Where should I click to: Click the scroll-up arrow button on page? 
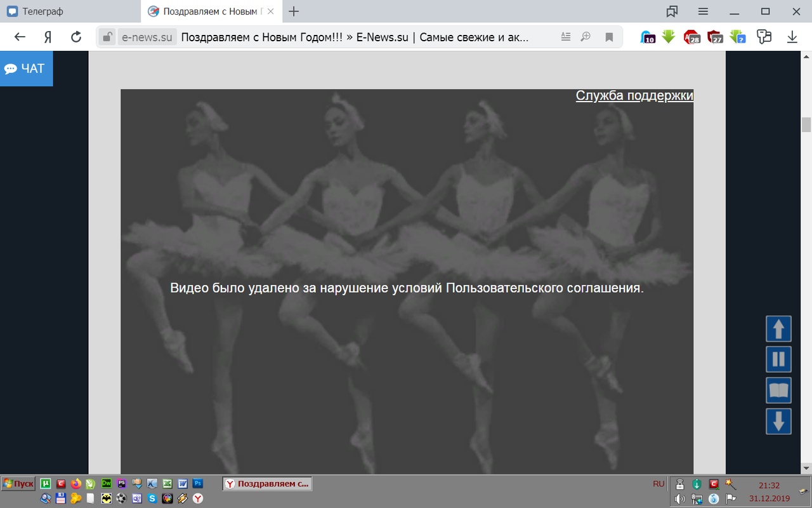click(778, 329)
